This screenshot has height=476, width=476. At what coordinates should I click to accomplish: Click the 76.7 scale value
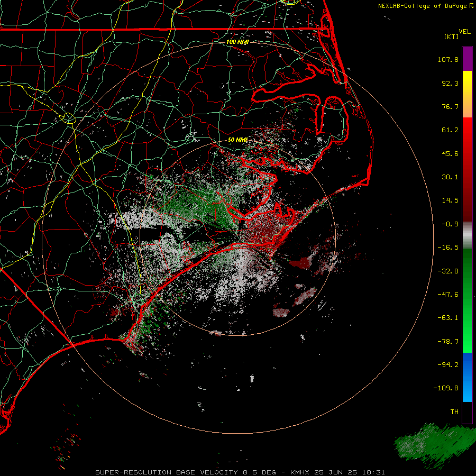(x=450, y=106)
